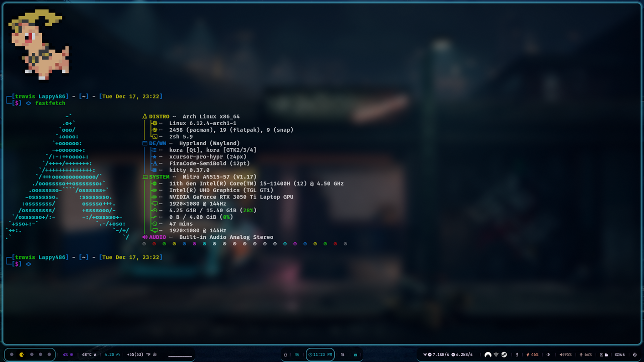This screenshot has height=362, width=644.
Task: Click the '47 mins' uptime line
Action: click(181, 224)
